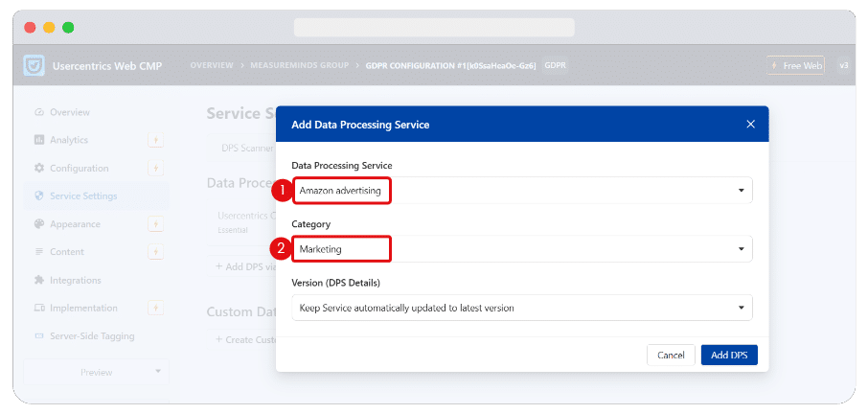The image size is (868, 414).
Task: Click the Cancel button
Action: pos(671,356)
